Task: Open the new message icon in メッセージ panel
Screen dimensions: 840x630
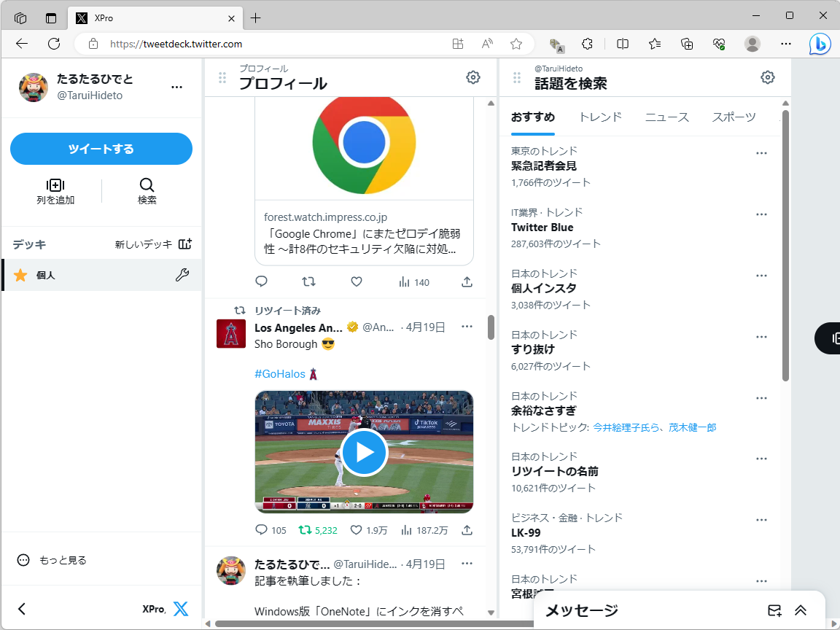Action: coord(774,610)
